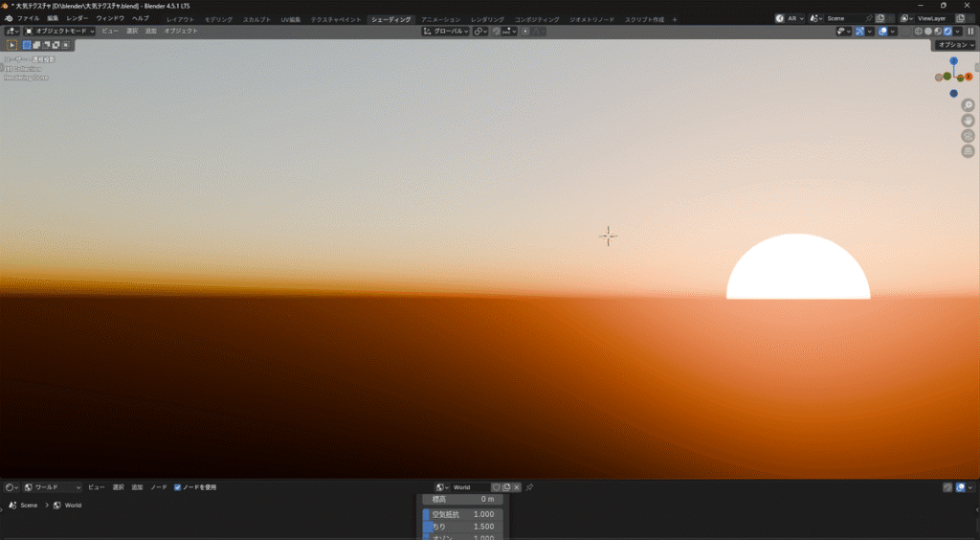The height and width of the screenshot is (540, 980).
Task: Toggle viewport overlays display button
Action: click(882, 32)
